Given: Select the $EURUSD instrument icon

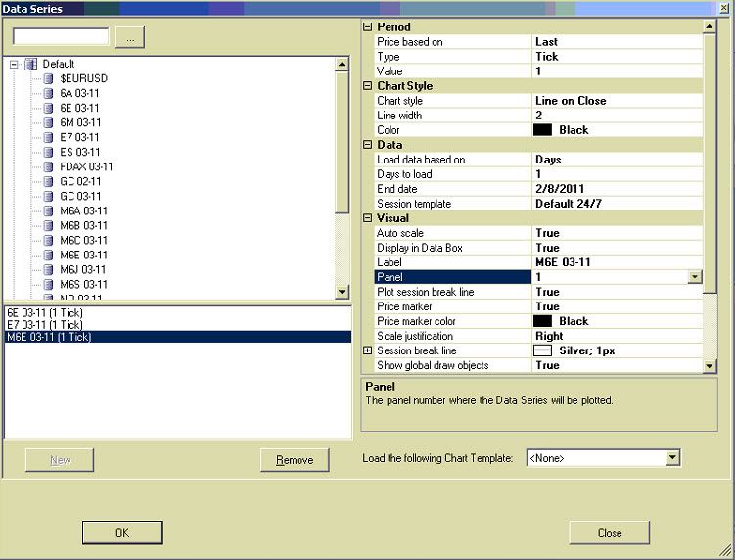Looking at the screenshot, I should click(48, 78).
